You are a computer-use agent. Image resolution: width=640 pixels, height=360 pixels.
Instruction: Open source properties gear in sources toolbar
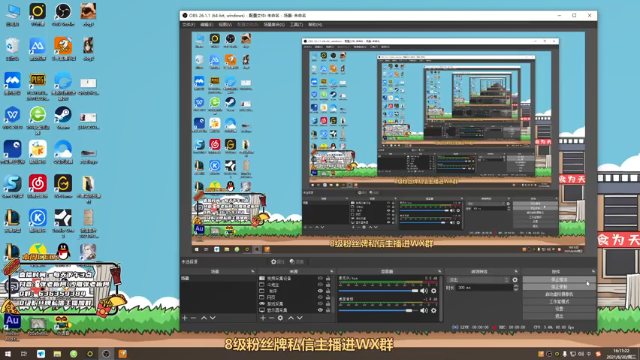pos(280,318)
